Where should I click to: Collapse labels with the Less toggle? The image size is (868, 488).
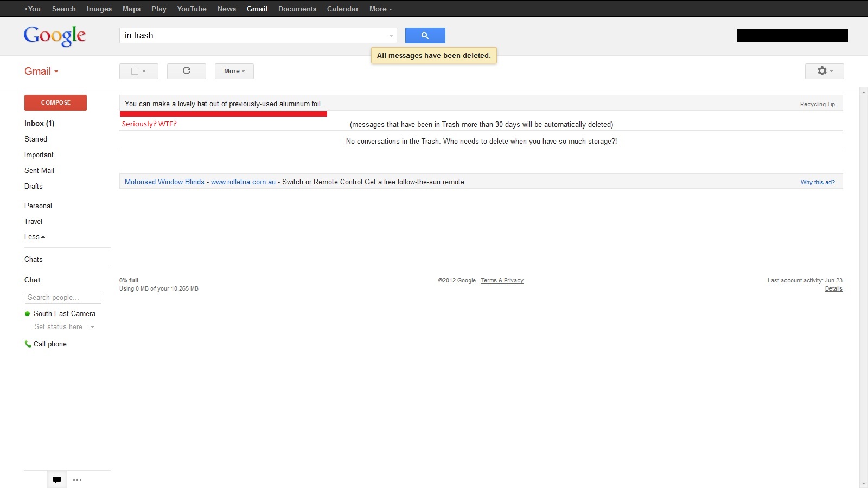point(35,236)
